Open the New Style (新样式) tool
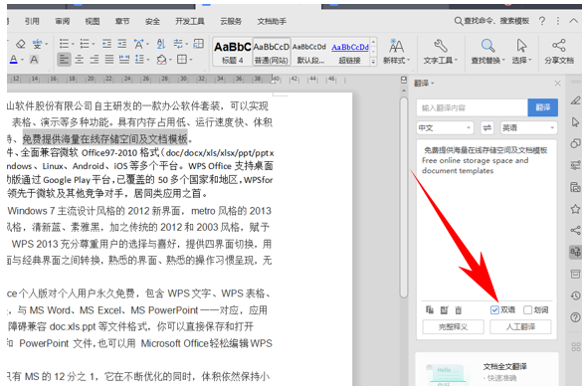The height and width of the screenshot is (392, 582). [396, 51]
